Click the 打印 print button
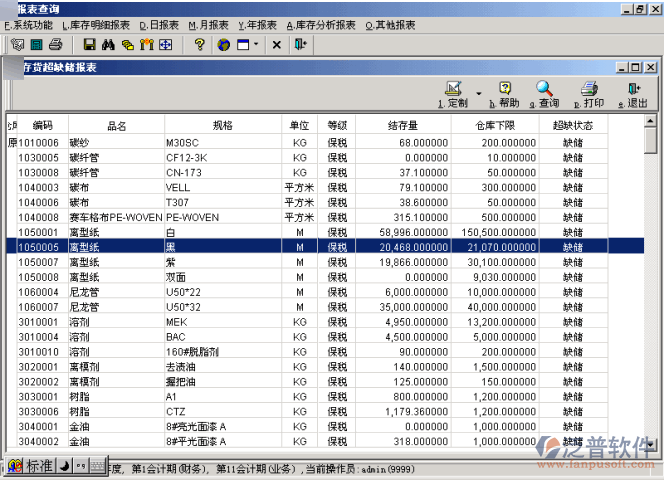Image resolution: width=665 pixels, height=480 pixels. (x=590, y=95)
